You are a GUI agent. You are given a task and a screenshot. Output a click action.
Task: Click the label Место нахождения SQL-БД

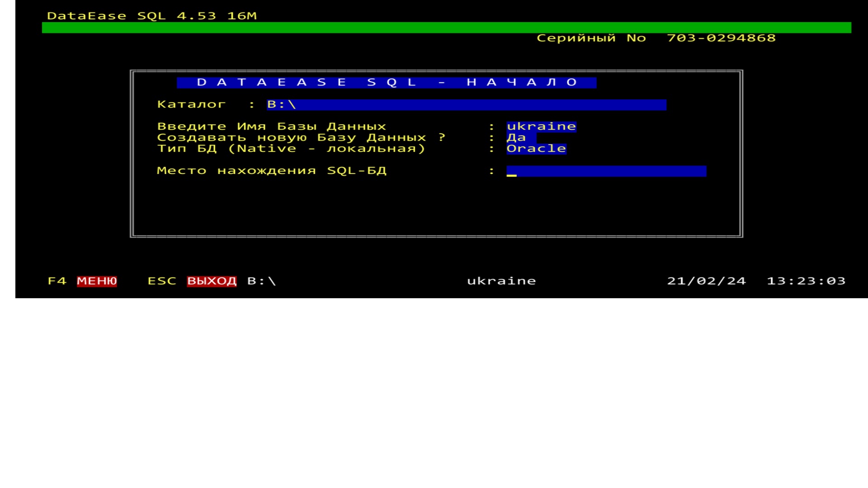(272, 171)
